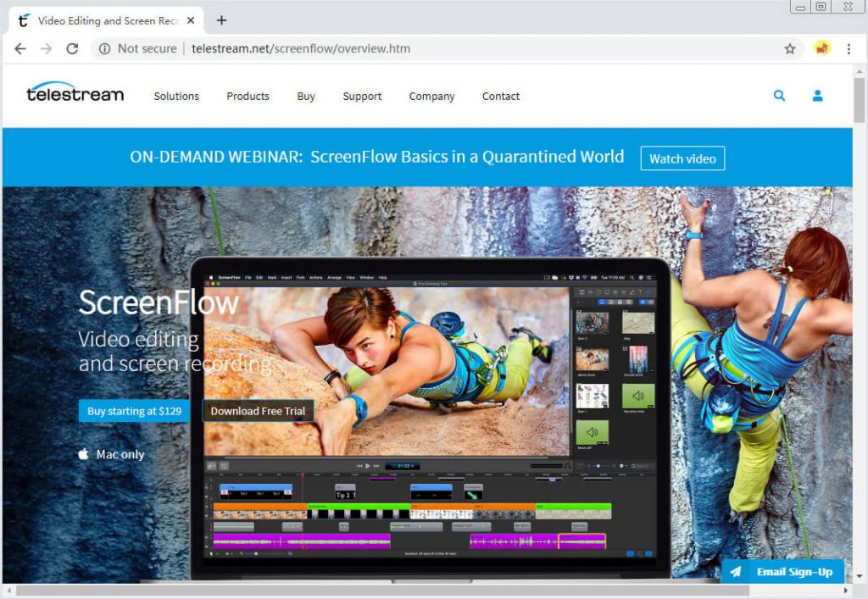Open the Contact page link
Screen dimensions: 868x599
click(500, 97)
